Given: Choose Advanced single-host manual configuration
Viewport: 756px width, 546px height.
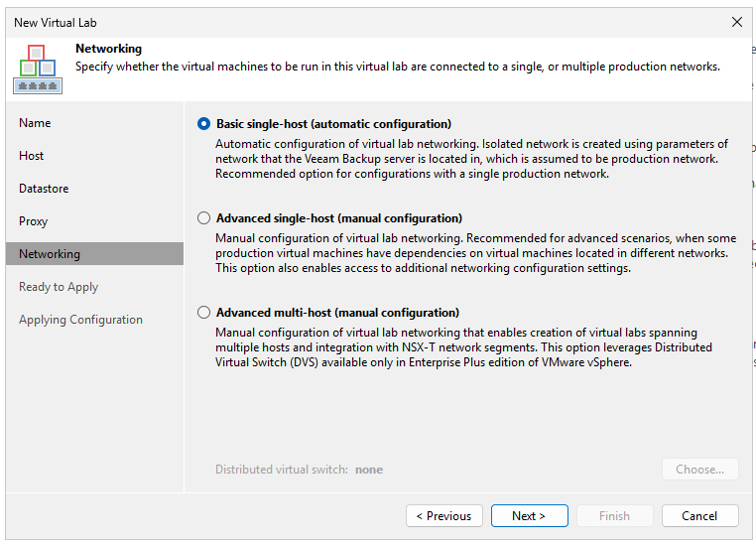Looking at the screenshot, I should [204, 218].
